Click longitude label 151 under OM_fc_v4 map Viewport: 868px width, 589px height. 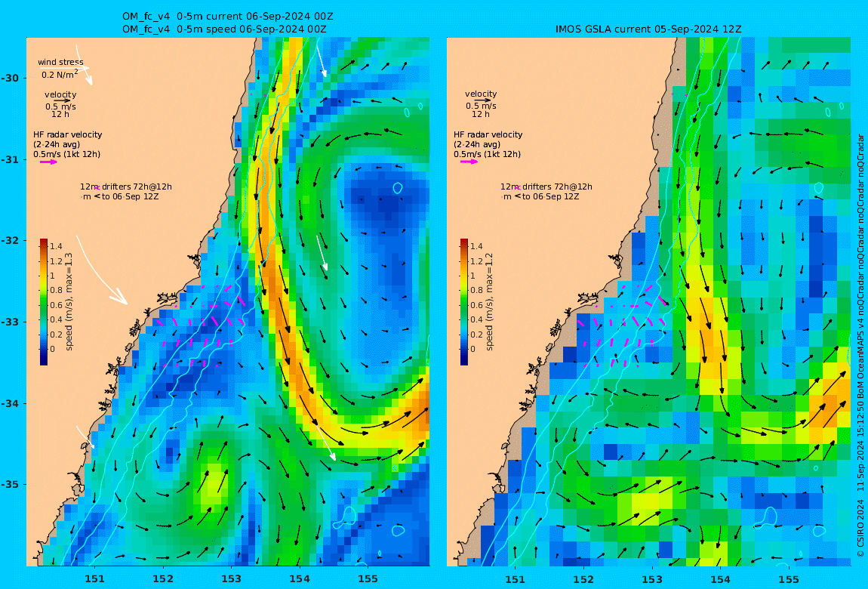pyautogui.click(x=94, y=578)
